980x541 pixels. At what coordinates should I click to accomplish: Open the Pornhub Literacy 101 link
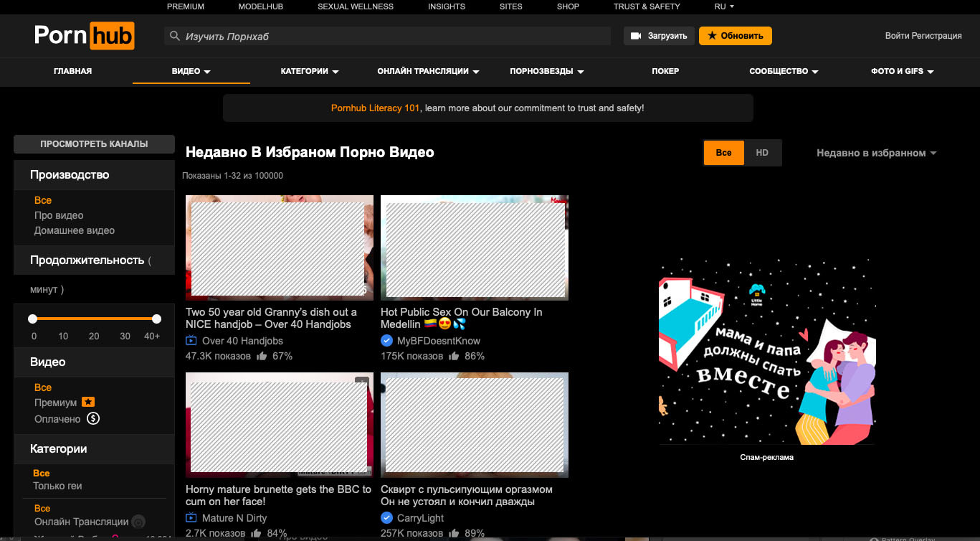point(376,108)
